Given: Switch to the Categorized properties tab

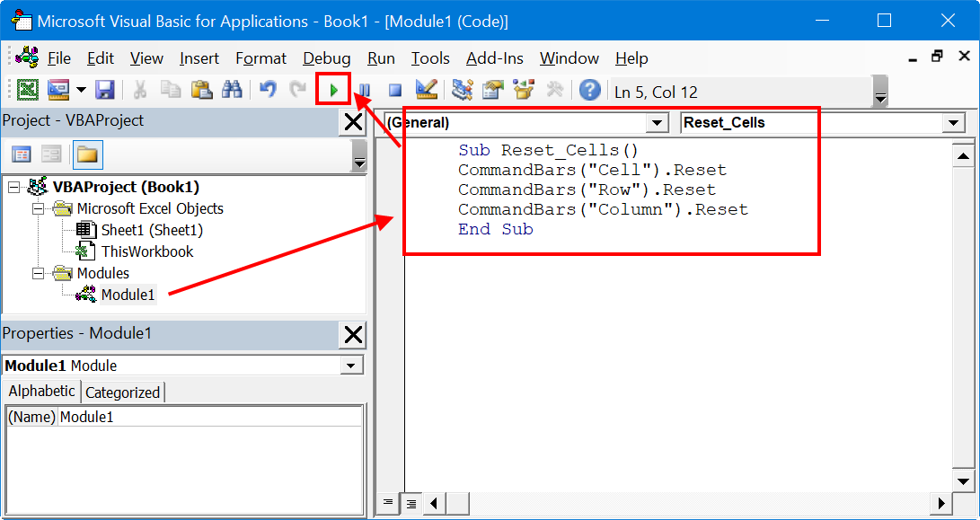Looking at the screenshot, I should point(123,392).
